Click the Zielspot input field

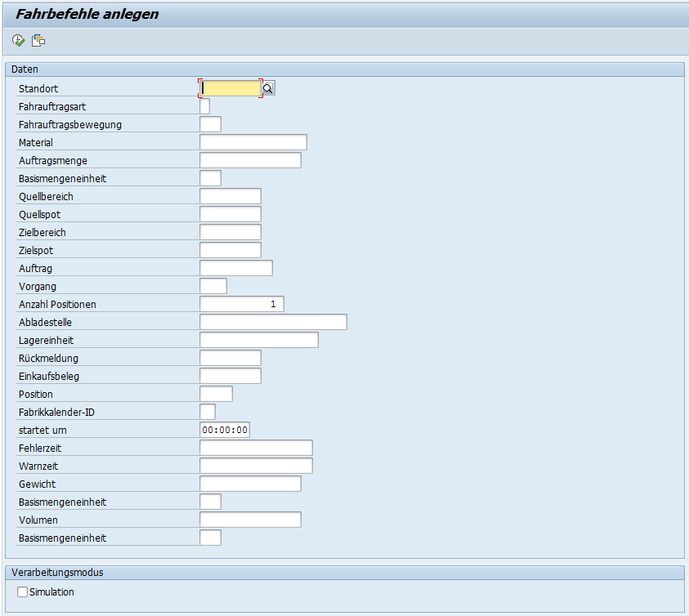[x=230, y=250]
